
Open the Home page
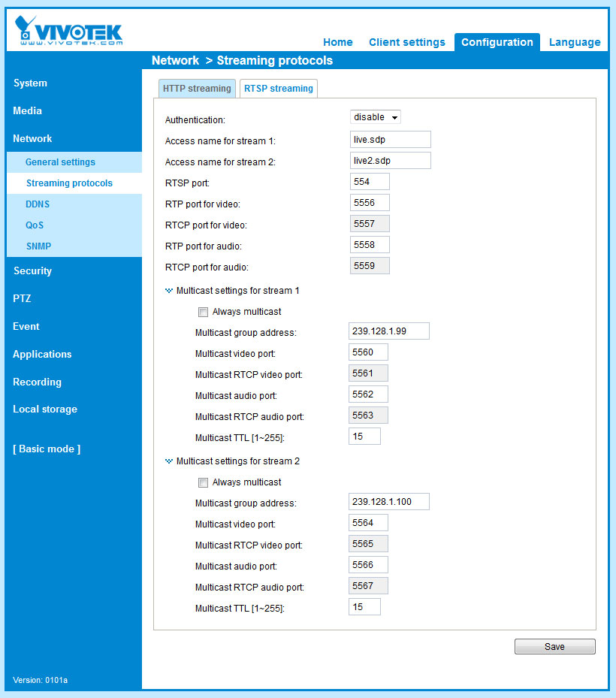coord(338,42)
